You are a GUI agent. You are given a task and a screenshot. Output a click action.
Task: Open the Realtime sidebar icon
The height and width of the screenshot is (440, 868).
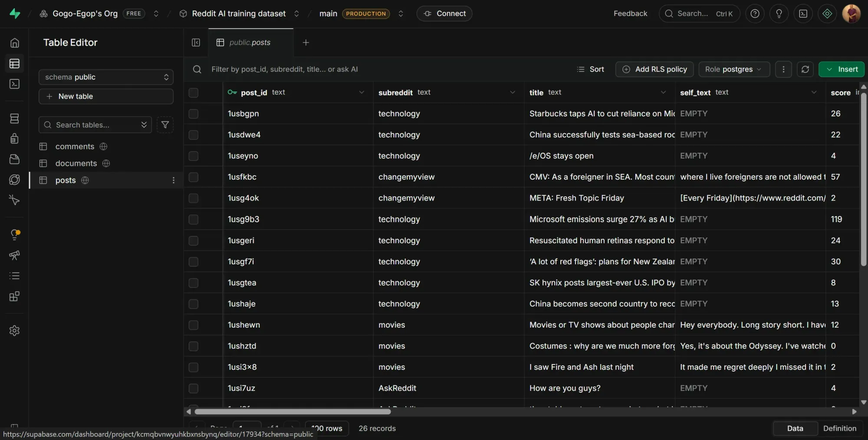click(x=14, y=200)
